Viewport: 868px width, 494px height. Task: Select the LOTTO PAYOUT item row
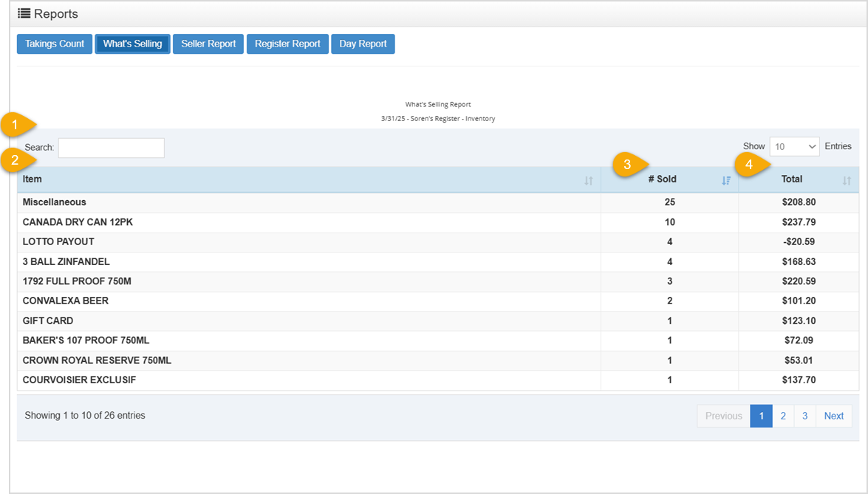coord(295,241)
